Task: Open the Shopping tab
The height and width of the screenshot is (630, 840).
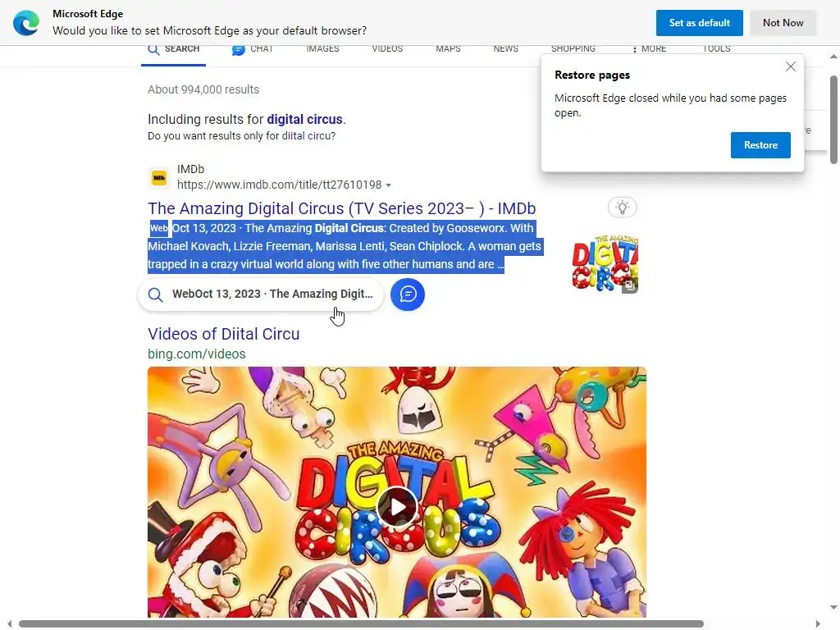Action: click(573, 48)
